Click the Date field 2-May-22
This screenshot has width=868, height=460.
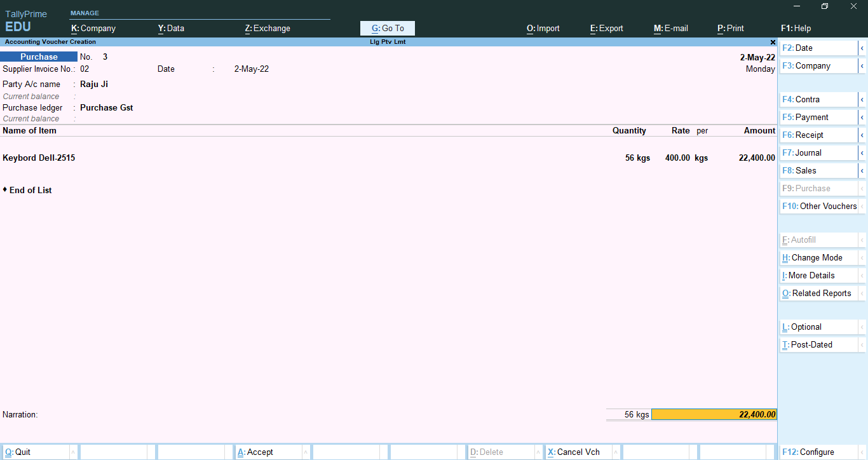[x=252, y=69]
